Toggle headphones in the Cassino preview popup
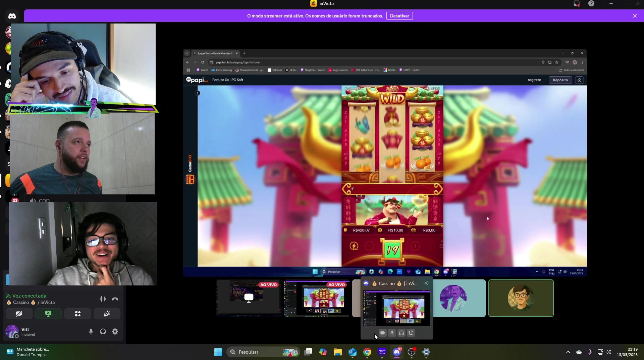 pyautogui.click(x=401, y=333)
